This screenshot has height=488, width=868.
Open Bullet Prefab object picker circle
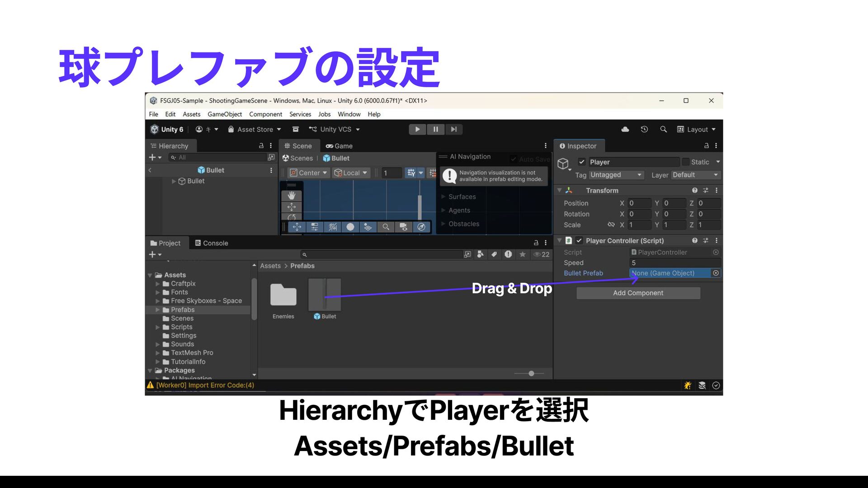[716, 273]
